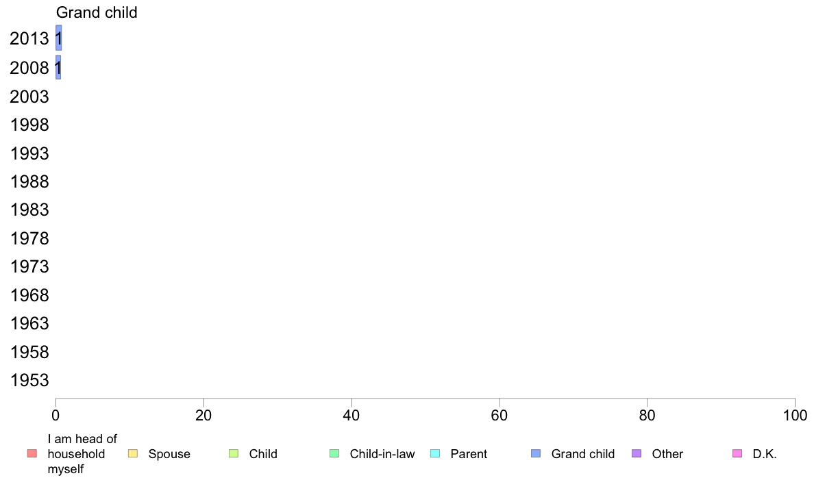814x504 pixels.
Task: Click the green Child-in-law legend swatch
Action: [334, 453]
